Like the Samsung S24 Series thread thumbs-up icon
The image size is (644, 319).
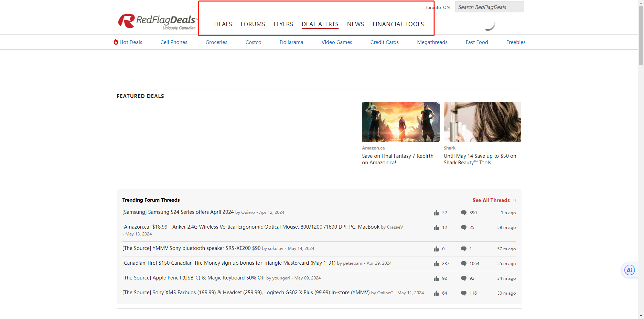click(x=437, y=213)
